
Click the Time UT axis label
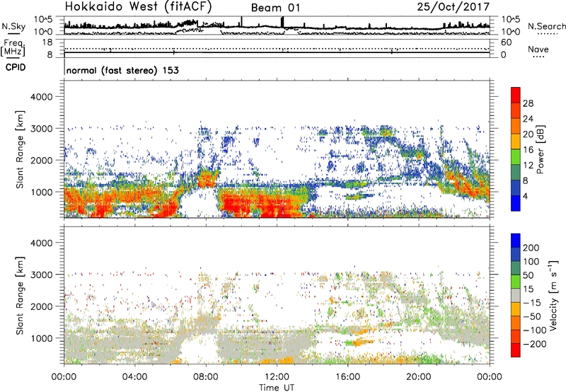tap(277, 387)
